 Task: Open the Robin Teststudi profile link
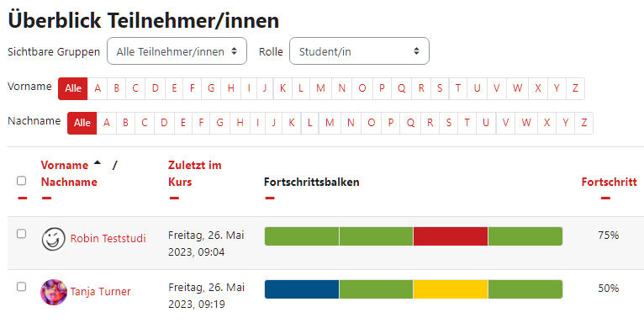[x=108, y=239]
